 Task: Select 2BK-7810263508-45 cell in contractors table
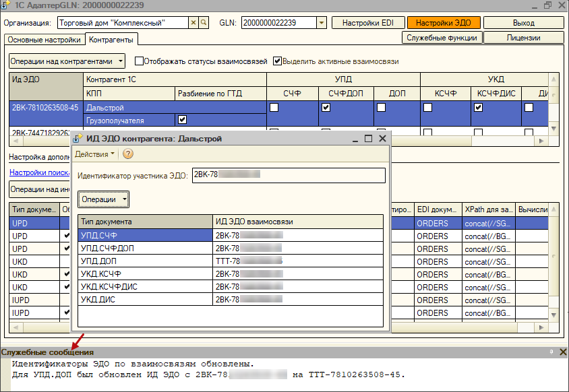pos(46,113)
